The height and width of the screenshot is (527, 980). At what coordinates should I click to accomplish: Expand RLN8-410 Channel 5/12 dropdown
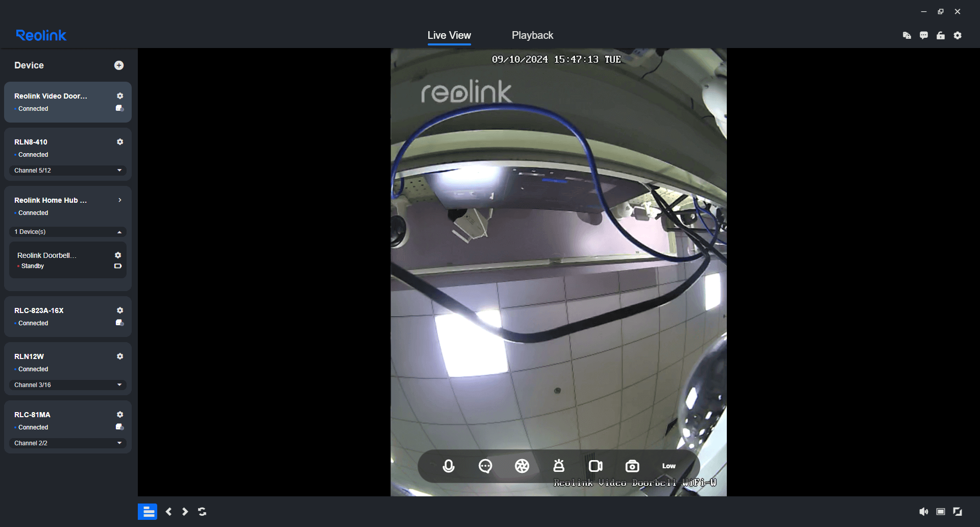68,171
